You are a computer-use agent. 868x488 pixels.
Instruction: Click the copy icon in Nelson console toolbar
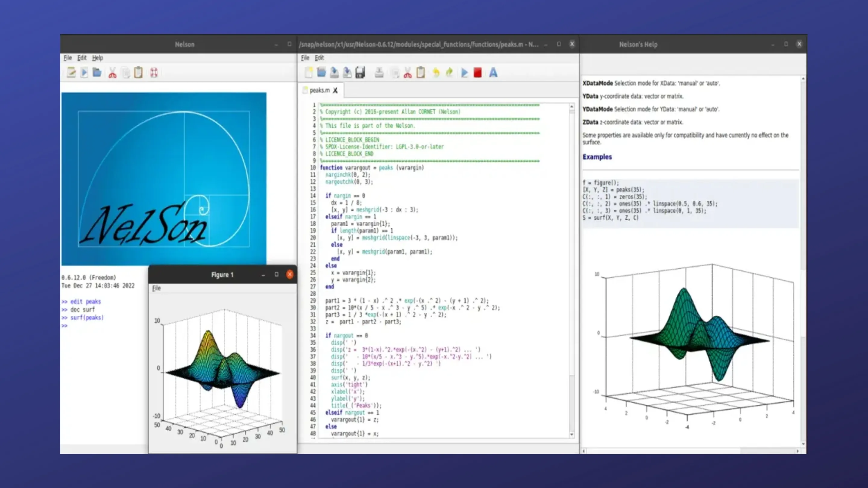[x=126, y=72]
